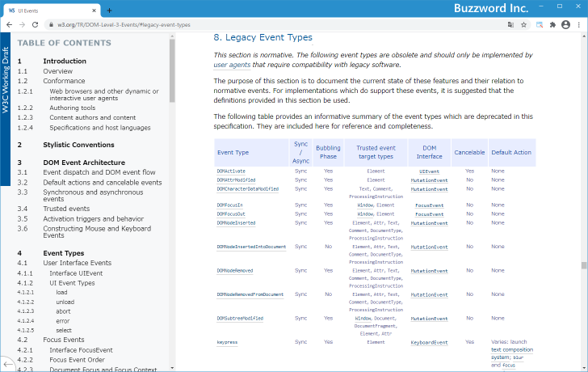
Task: Go to the error event entry
Action: pyautogui.click(x=63, y=321)
